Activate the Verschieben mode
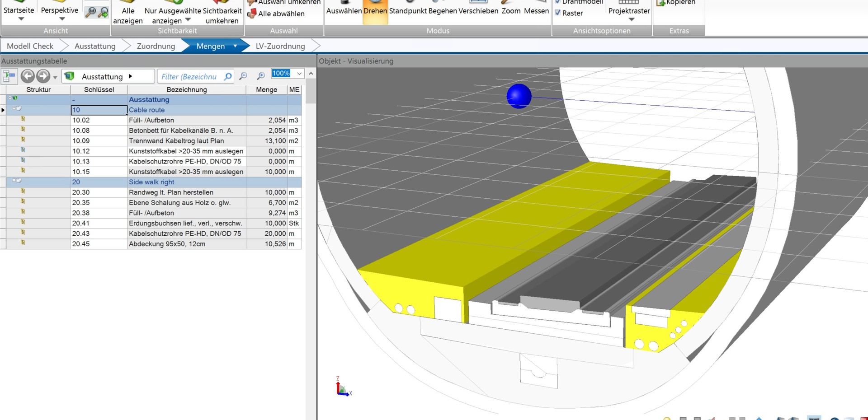This screenshot has width=868, height=420. coord(478,11)
